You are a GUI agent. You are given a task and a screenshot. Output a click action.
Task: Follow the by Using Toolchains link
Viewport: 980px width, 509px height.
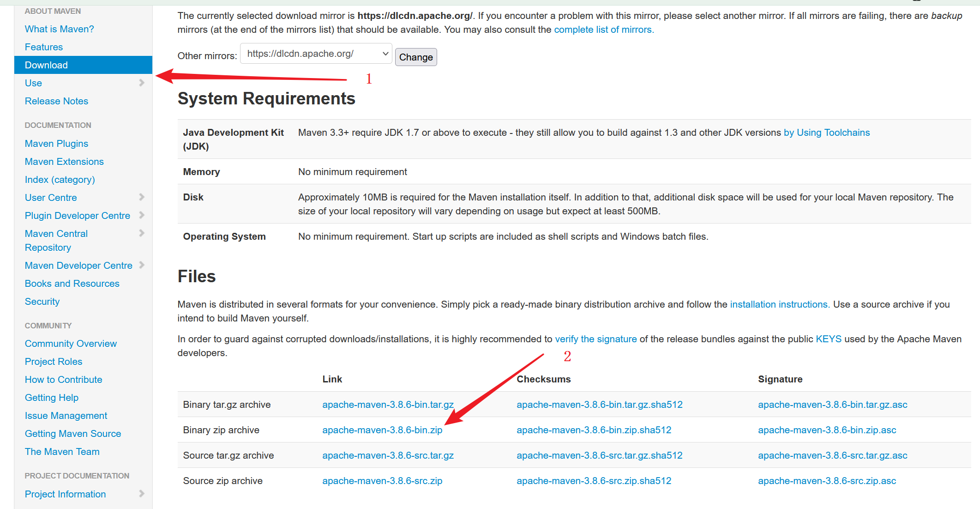(x=827, y=133)
